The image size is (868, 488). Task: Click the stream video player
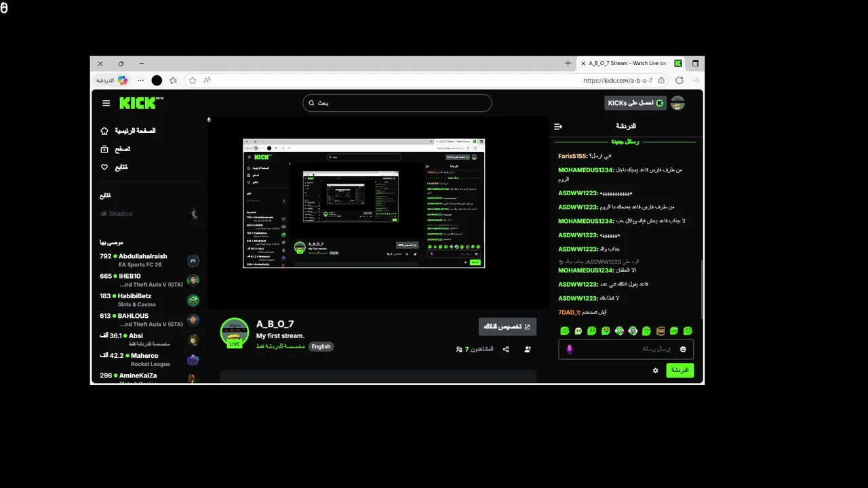(x=378, y=213)
